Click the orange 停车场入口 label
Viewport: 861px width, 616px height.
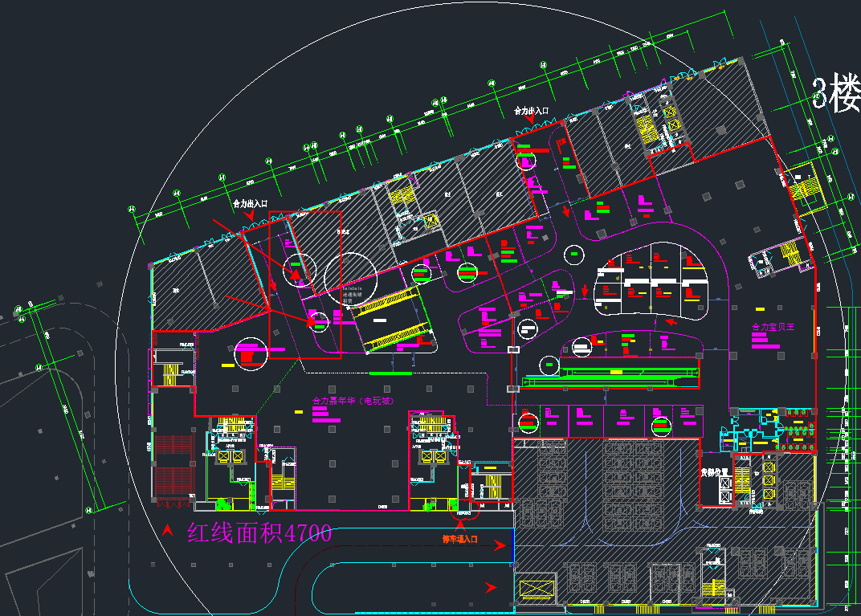(459, 540)
